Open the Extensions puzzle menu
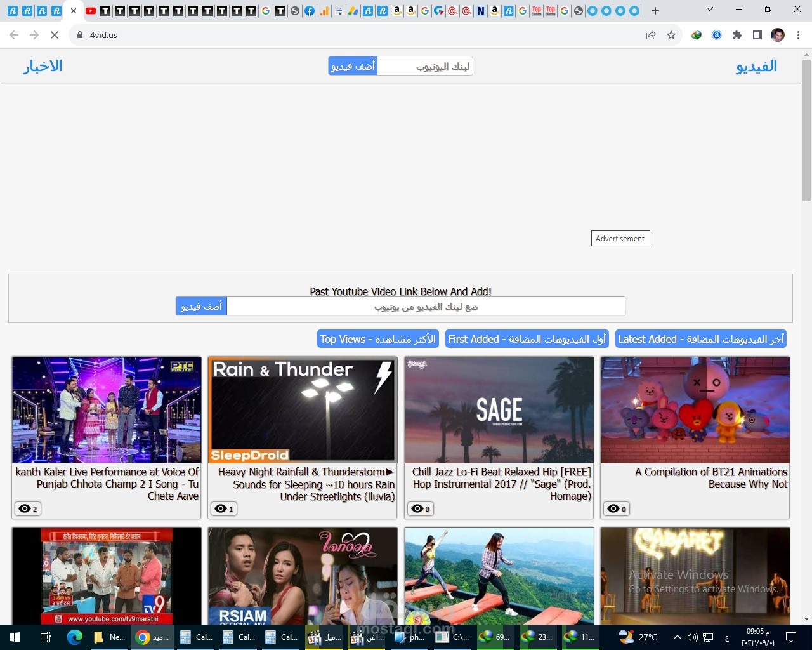812x650 pixels. [737, 35]
